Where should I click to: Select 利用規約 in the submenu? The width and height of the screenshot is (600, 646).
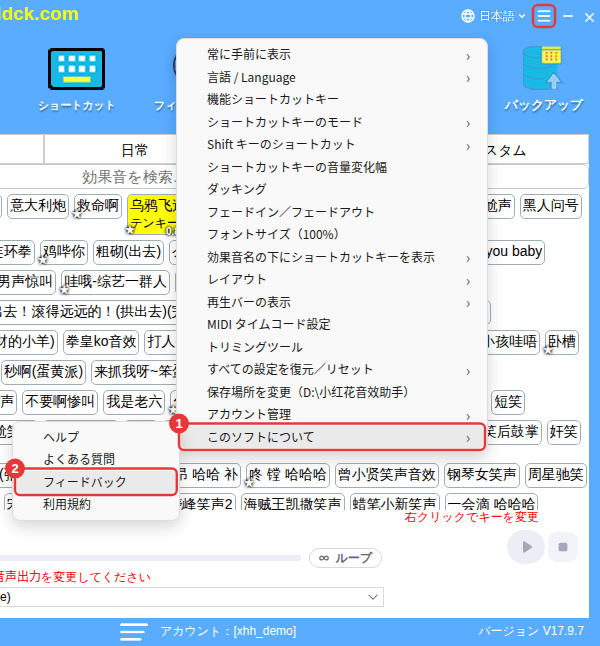(x=96, y=504)
